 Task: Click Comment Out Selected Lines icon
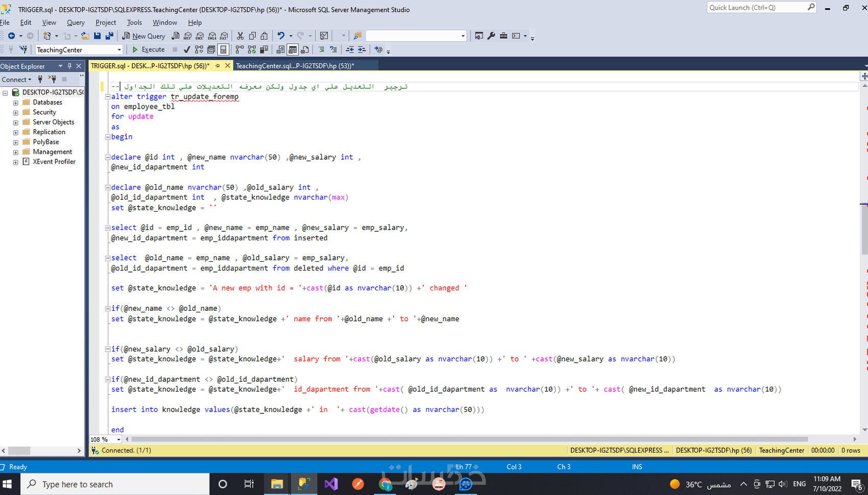[x=322, y=49]
